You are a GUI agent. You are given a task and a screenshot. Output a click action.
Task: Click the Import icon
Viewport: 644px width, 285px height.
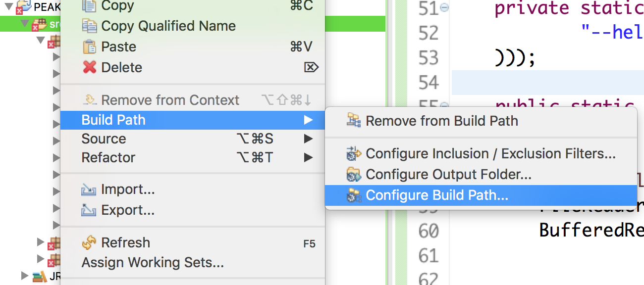click(89, 190)
